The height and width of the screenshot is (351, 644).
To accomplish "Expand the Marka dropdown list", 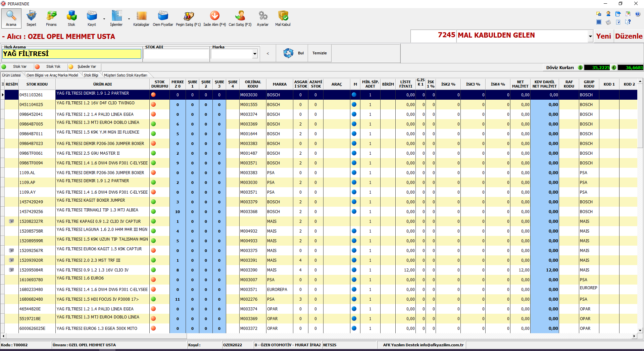I will click(x=255, y=54).
